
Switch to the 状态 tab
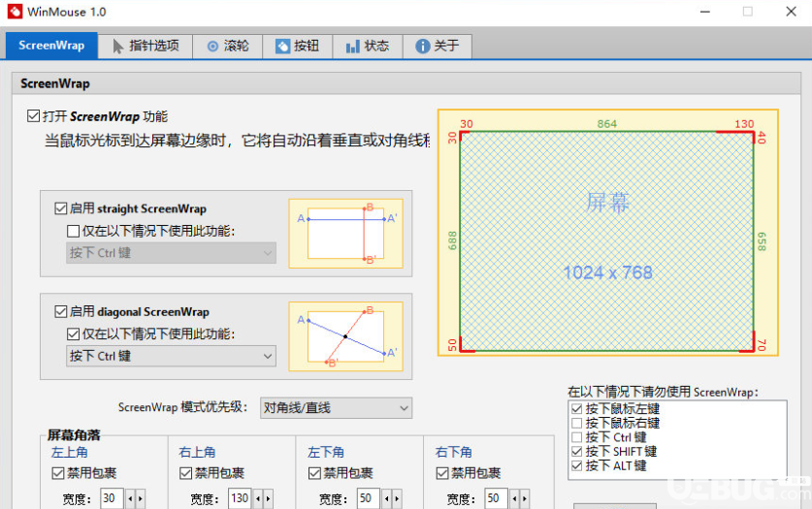tap(367, 46)
